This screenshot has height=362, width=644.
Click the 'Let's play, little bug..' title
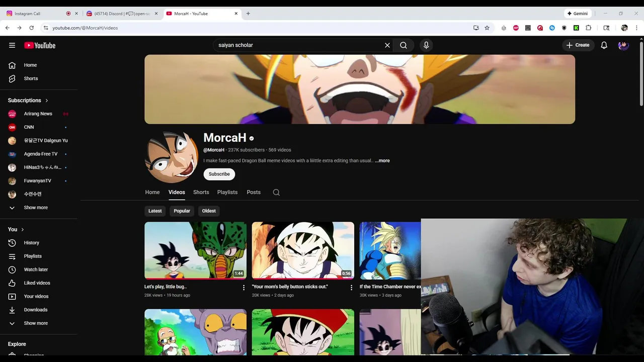coord(166,287)
